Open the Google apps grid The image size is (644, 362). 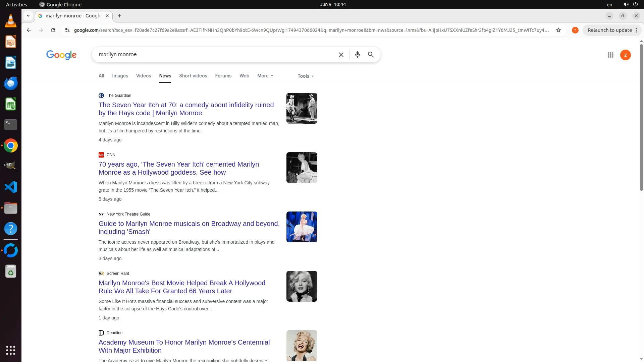pyautogui.click(x=610, y=55)
